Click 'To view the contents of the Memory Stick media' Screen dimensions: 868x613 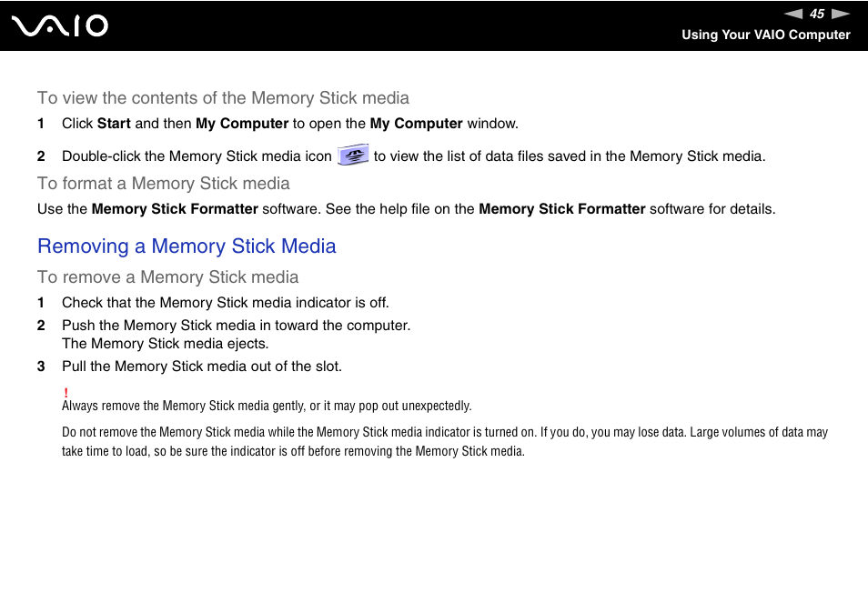(x=223, y=98)
